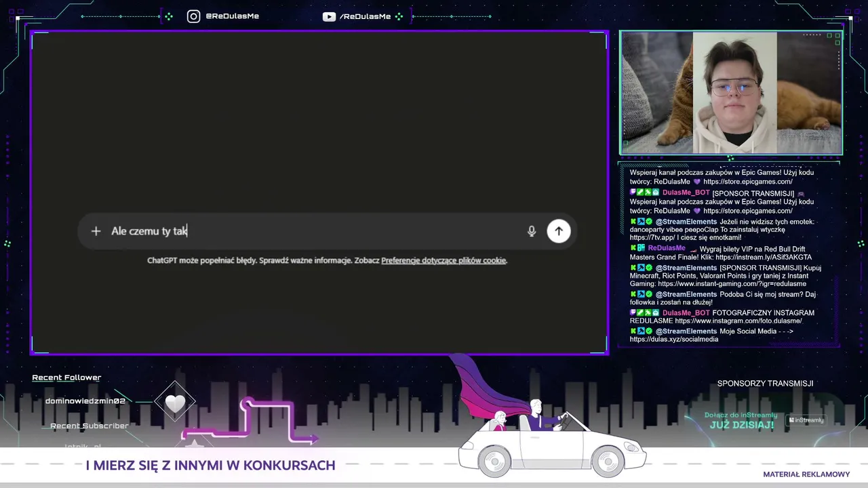
Task: Click the "SPONSORZY TRANSMISJI" heading
Action: (766, 384)
